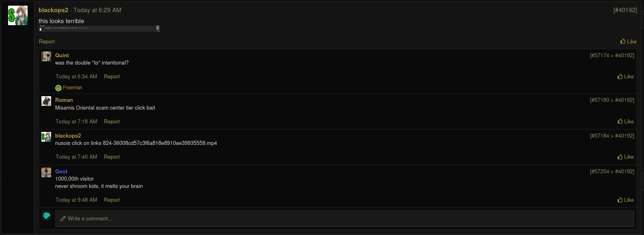Open the Roman username link
Screen dimensions: 644x235
[x=64, y=100]
